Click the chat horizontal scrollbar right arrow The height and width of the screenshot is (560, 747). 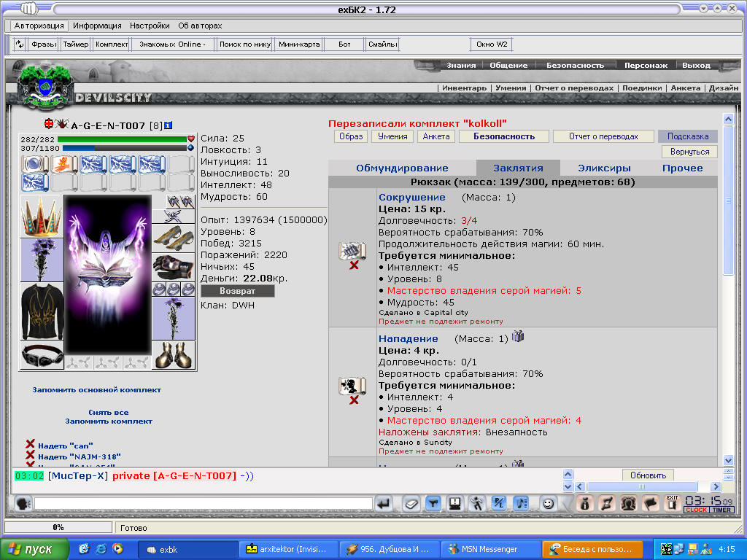click(x=716, y=486)
